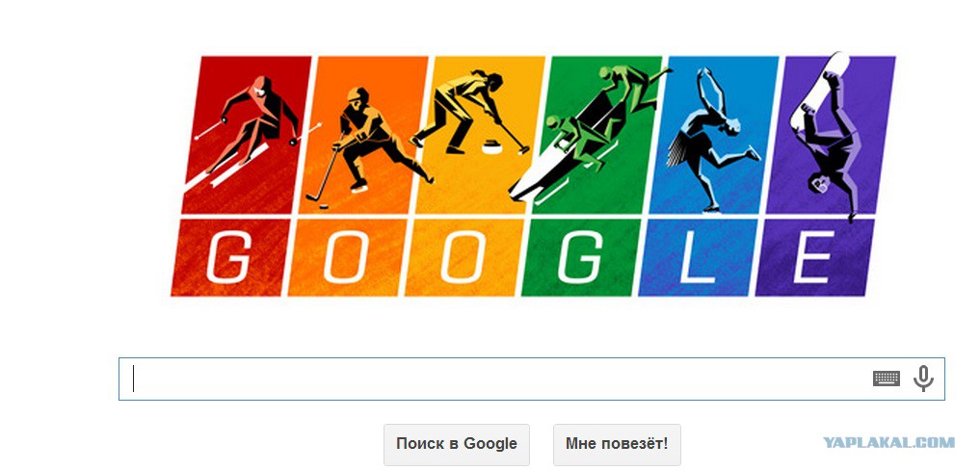This screenshot has width=980, height=471.
Task: Click the green letter G tile
Action: point(581,257)
